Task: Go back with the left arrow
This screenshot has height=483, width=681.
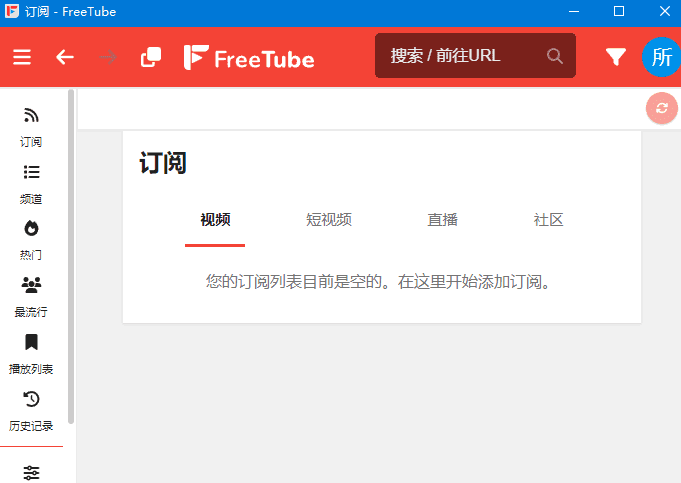Action: pos(65,57)
